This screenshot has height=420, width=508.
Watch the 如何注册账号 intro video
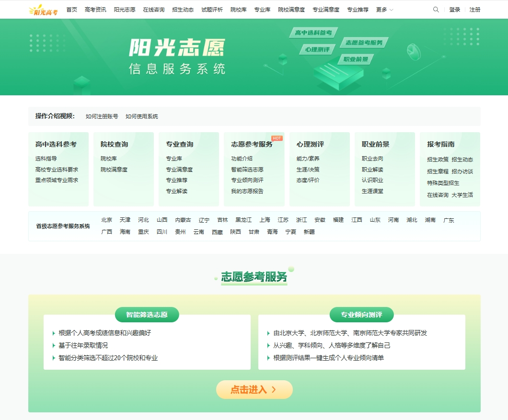(x=102, y=116)
